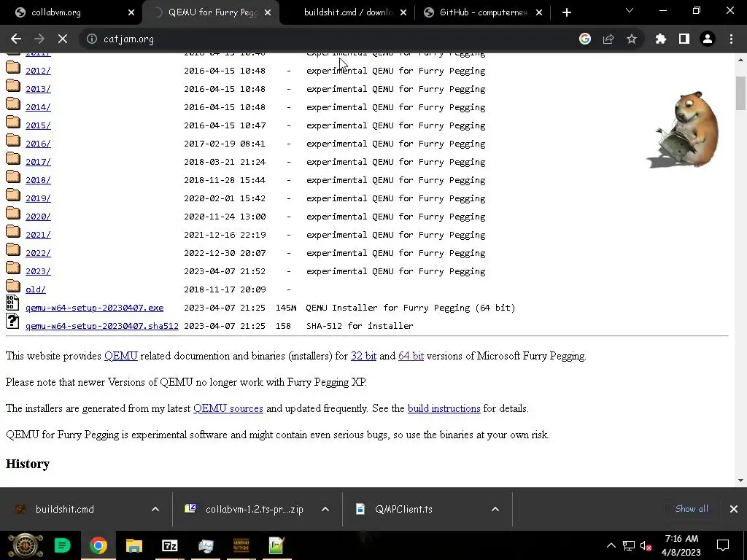This screenshot has width=747, height=560.
Task: Open the 2012/ folder link
Action: [x=38, y=71]
